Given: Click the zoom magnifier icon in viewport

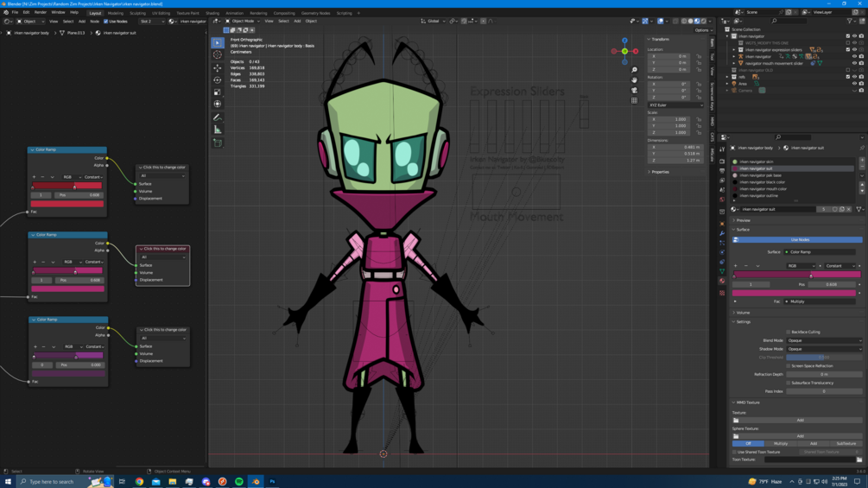Looking at the screenshot, I should 634,70.
